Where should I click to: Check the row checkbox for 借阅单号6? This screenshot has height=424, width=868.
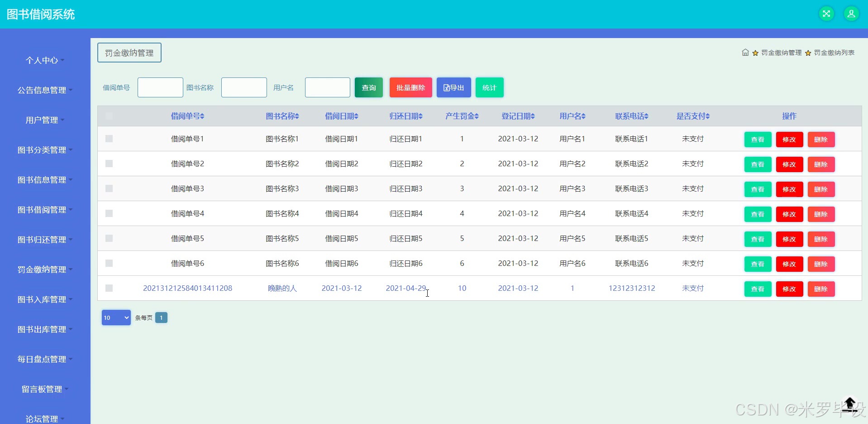[x=109, y=263]
